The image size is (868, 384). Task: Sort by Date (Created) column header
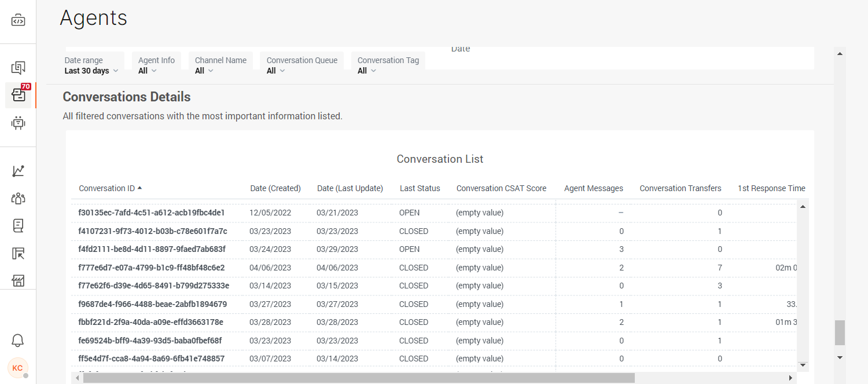point(275,188)
